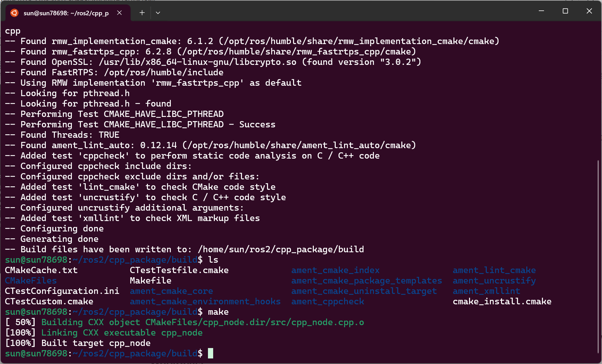Click the make command text

218,312
